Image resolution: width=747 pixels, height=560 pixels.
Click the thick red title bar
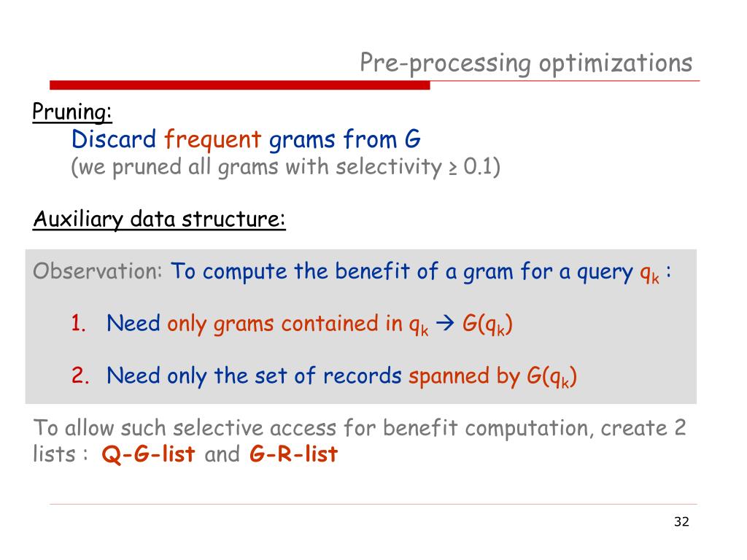point(239,85)
